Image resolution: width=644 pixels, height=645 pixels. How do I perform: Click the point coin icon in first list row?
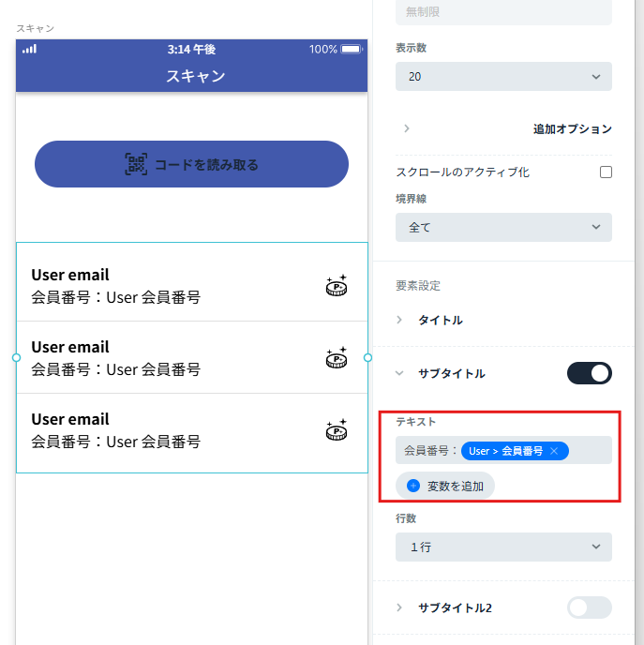(x=337, y=286)
